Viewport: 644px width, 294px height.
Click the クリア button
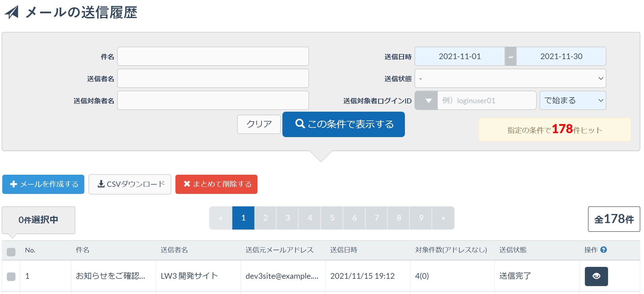(x=259, y=124)
